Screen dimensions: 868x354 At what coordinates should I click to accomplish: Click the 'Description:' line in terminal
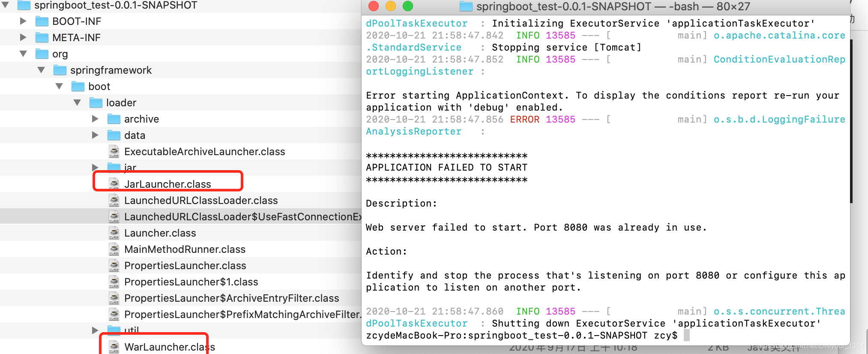(401, 203)
